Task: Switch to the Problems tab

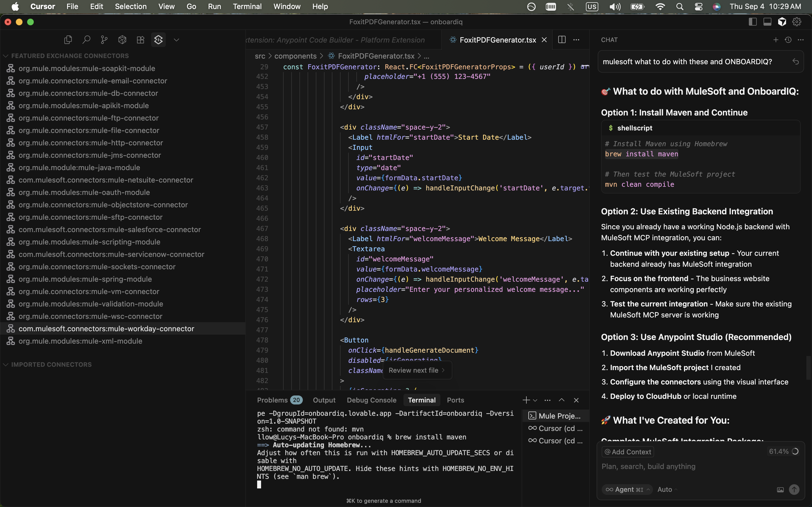Action: (272, 400)
